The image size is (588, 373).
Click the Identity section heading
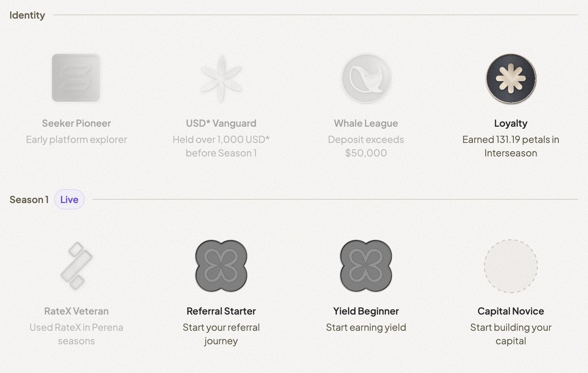pos(27,15)
